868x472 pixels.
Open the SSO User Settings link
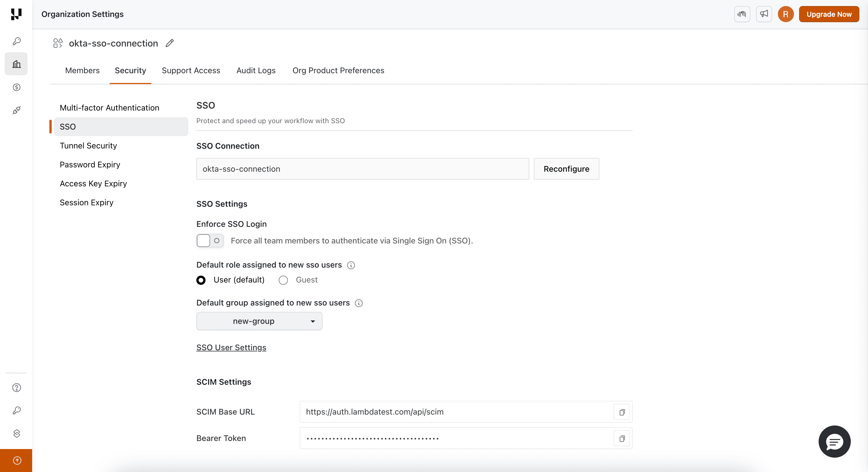coord(231,347)
